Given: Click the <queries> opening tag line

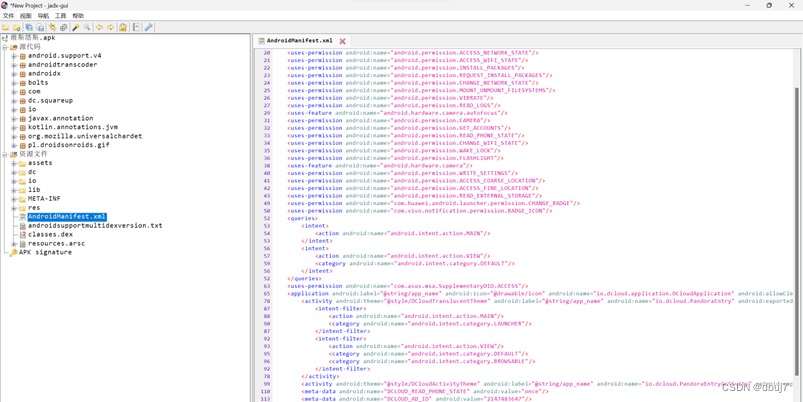Looking at the screenshot, I should [303, 218].
